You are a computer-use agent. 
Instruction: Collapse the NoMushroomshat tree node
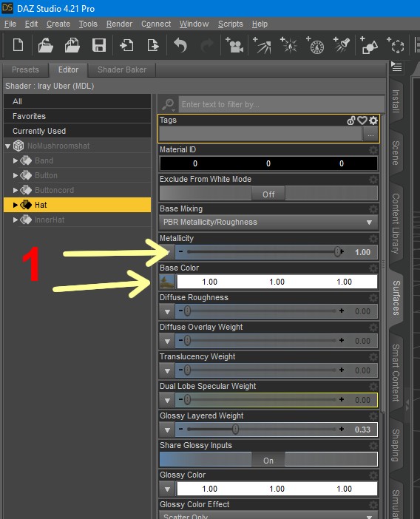pyautogui.click(x=7, y=146)
